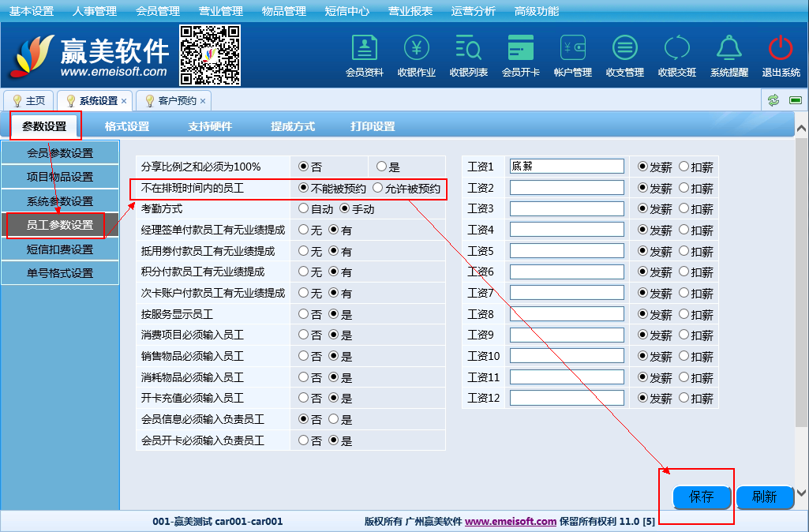Screen dimensions: 809x532
Task: Click the 刷新 refresh button
Action: pyautogui.click(x=763, y=497)
